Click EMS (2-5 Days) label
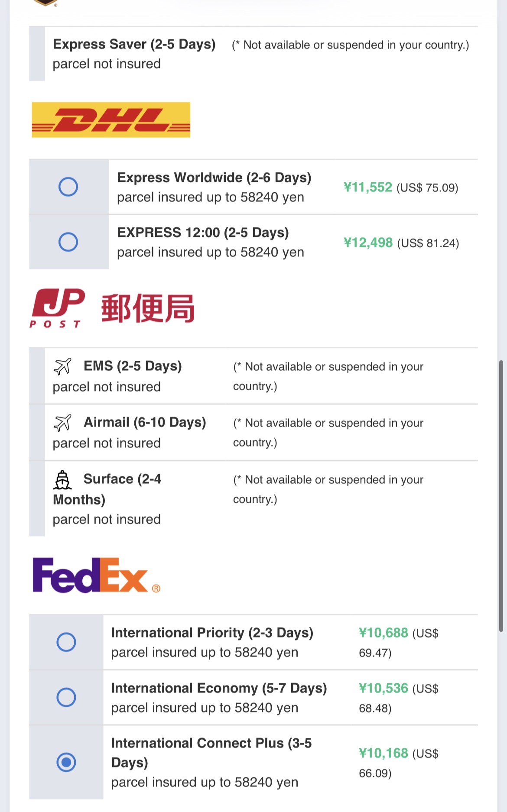507x812 pixels. coord(133,366)
